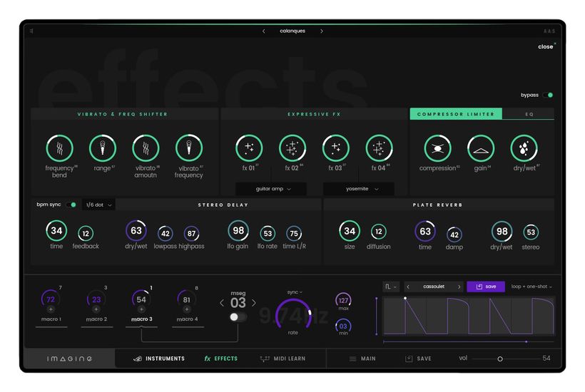This screenshot has height=392, width=585.
Task: Switch to Compressor Limiter tab
Action: tap(456, 114)
